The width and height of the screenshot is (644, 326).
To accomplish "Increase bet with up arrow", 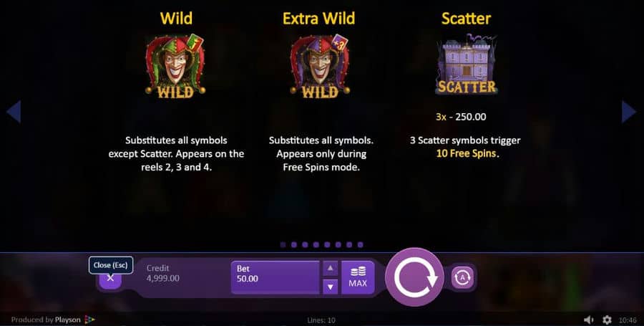I will [x=330, y=269].
